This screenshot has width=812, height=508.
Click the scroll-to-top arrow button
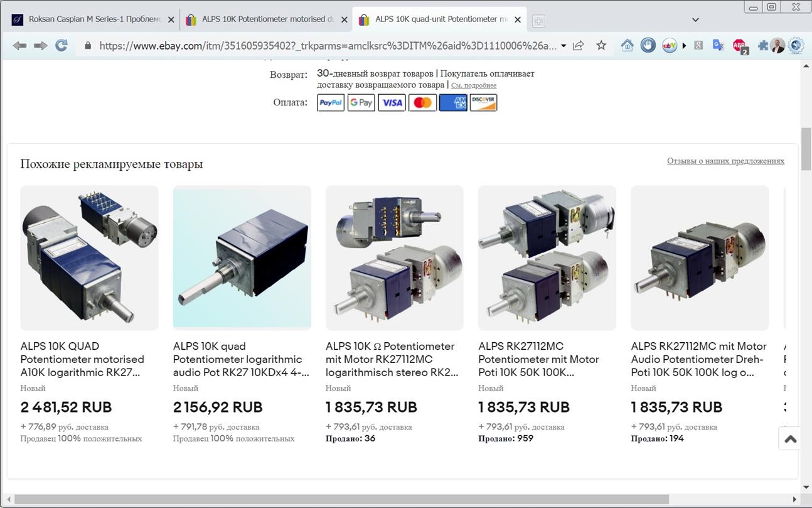pos(791,439)
